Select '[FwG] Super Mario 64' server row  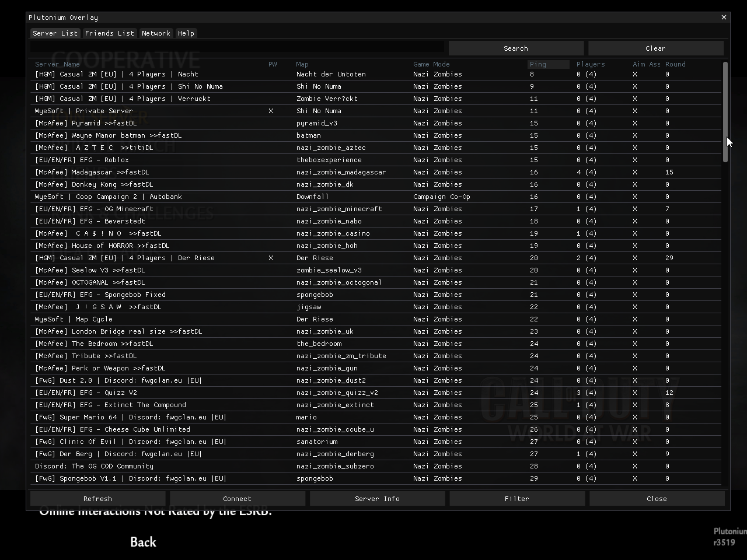(x=376, y=417)
